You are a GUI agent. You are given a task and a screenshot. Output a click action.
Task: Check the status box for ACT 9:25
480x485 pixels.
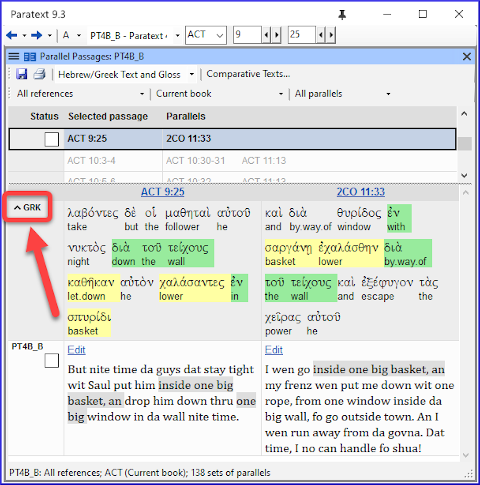click(x=52, y=139)
